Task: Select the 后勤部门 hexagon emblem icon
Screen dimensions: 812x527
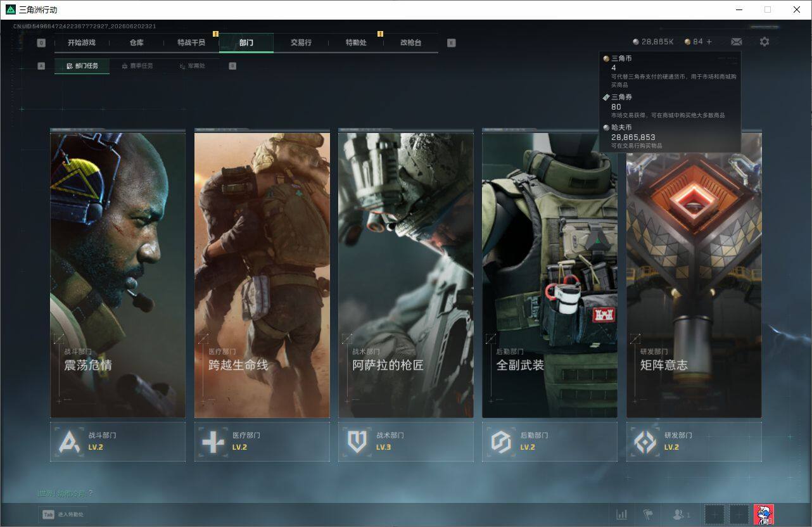Action: (x=501, y=441)
